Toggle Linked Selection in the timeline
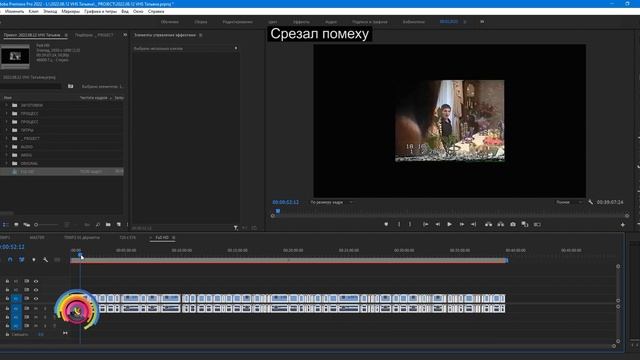640x360 pixels. point(22,260)
